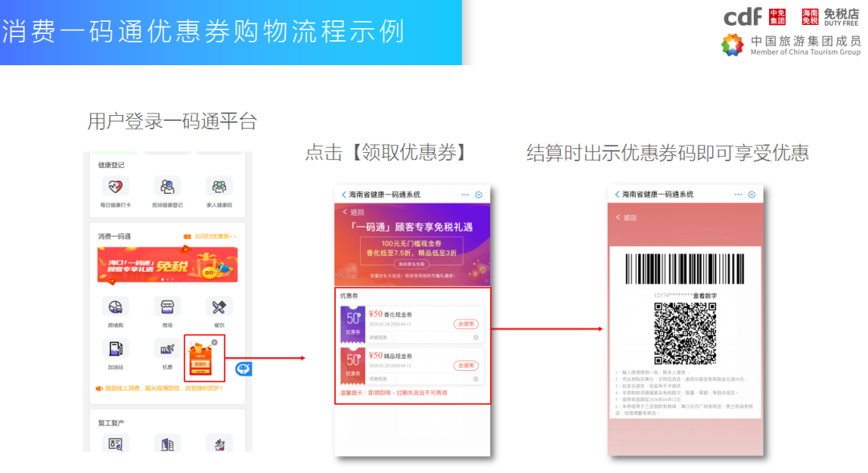This screenshot has width=868, height=473.
Task: Click the red coupon gift popup
Action: pos(200,359)
